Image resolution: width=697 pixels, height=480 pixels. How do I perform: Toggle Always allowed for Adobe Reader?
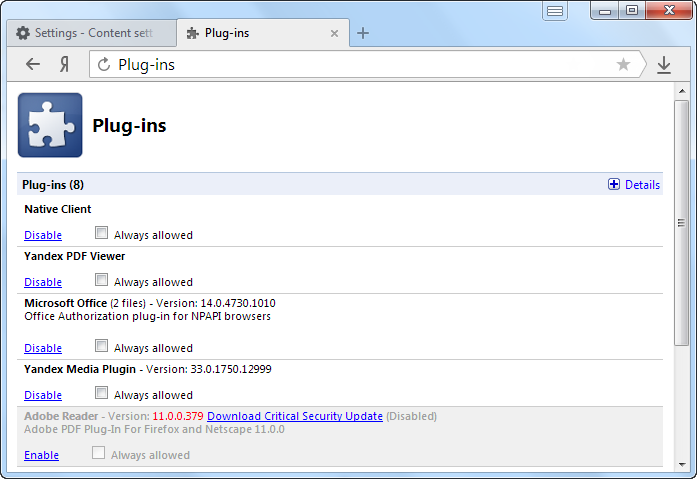tap(98, 452)
